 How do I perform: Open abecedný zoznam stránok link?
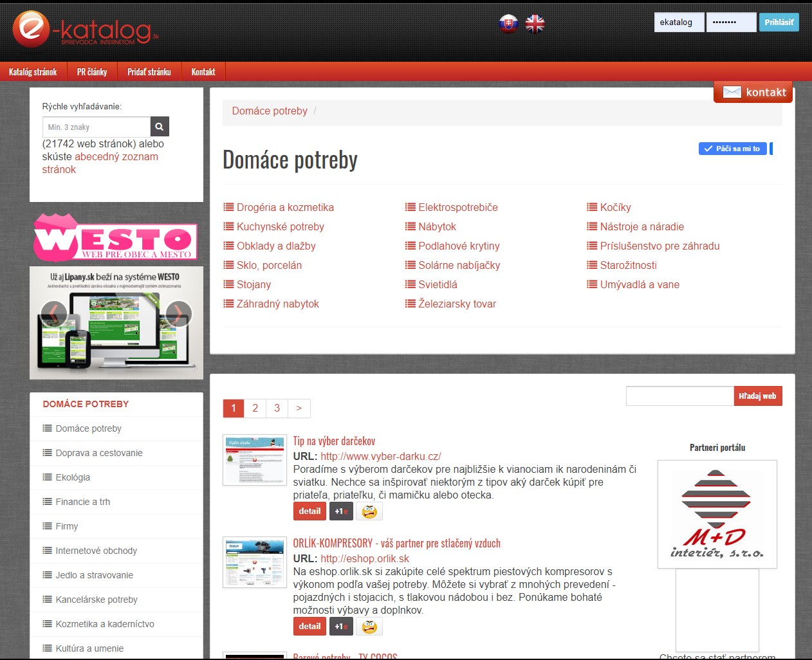(100, 163)
